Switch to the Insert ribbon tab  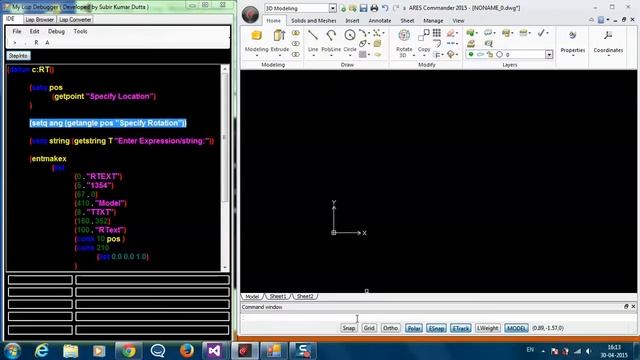352,20
